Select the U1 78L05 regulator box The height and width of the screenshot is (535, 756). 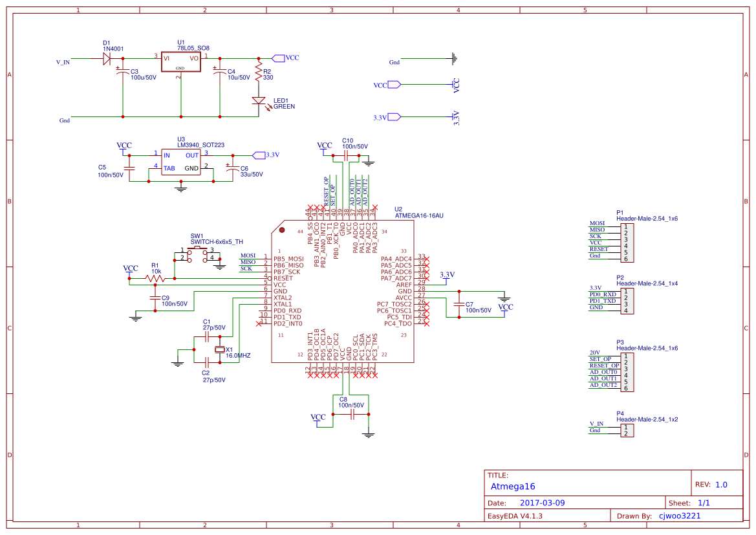pos(181,61)
